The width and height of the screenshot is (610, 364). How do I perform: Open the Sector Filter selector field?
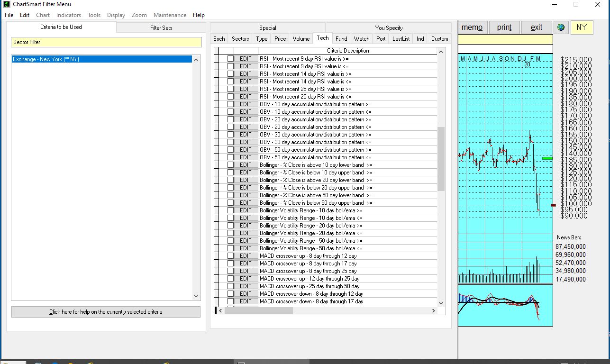[106, 42]
